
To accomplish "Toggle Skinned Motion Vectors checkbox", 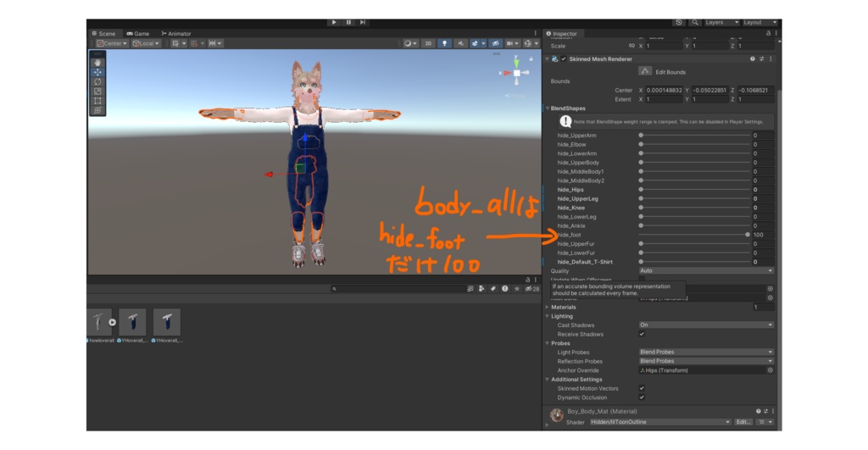I will point(642,388).
